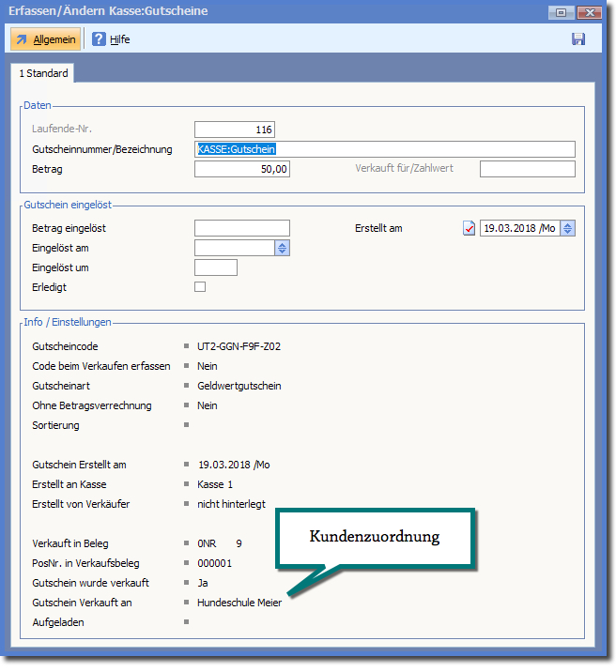Viewport: 616px width, 672px height.
Task: Select the Gutscheincode value UT2-GGN-F9F-Z02
Action: click(239, 346)
